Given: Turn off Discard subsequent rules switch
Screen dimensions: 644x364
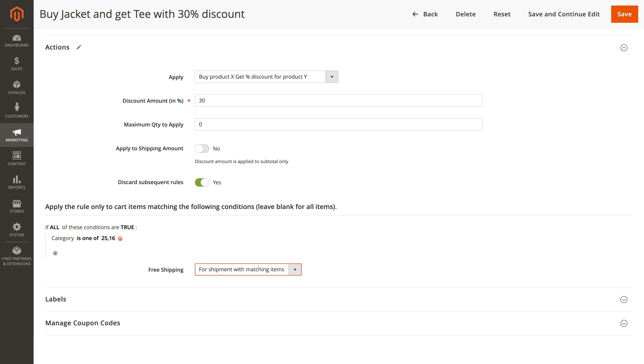Looking at the screenshot, I should pos(202,182).
